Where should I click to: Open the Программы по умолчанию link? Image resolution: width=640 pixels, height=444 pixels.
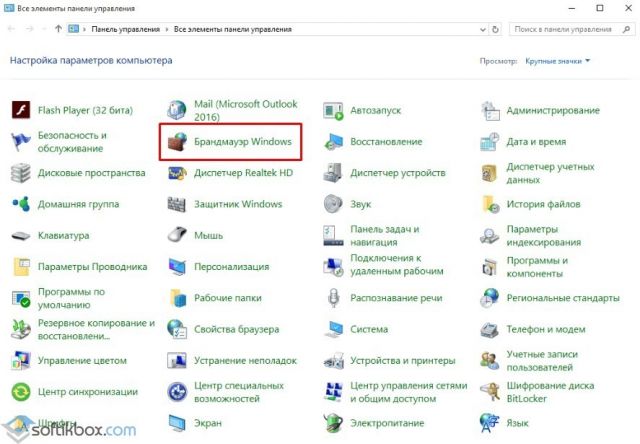point(71,298)
